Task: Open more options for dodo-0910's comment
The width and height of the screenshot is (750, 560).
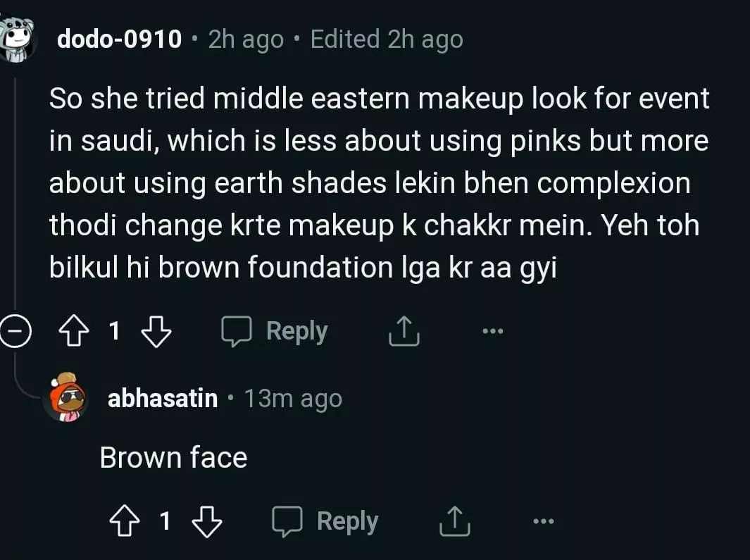Action: 492,332
